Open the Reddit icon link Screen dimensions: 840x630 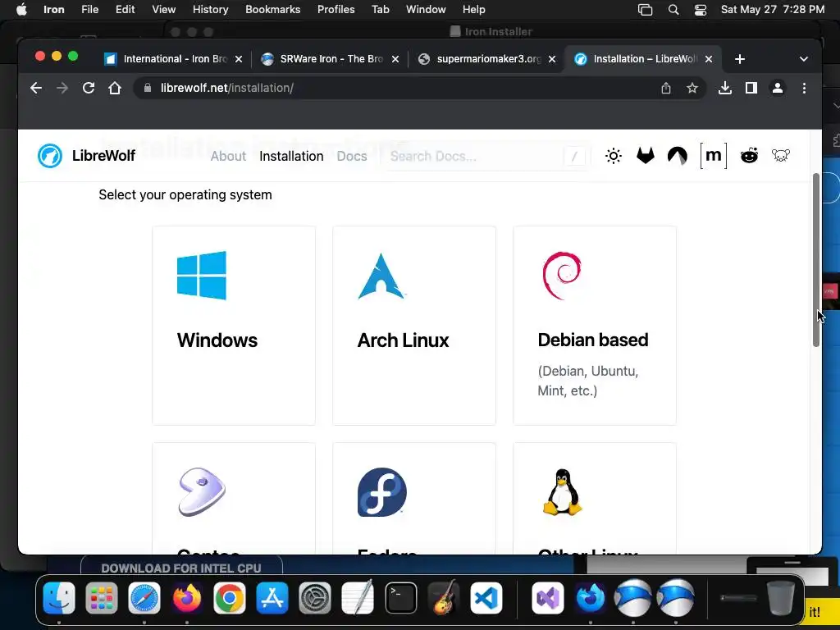[x=749, y=156]
